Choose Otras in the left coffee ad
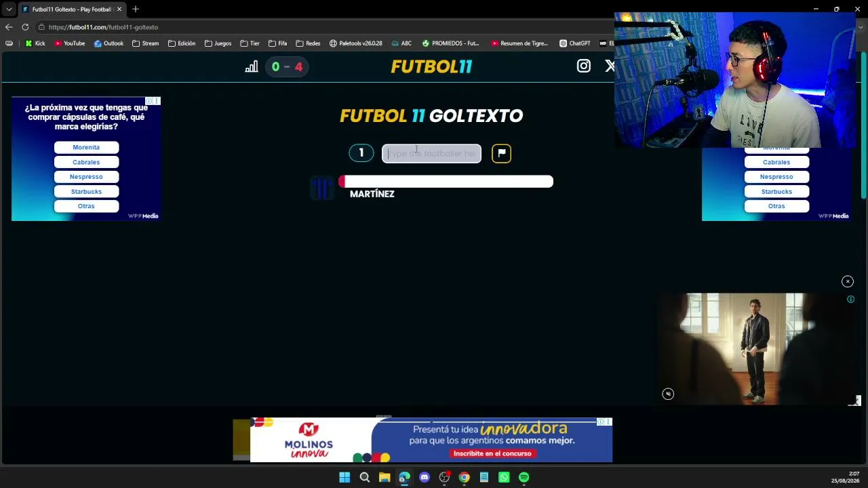The image size is (868, 488). click(x=86, y=206)
